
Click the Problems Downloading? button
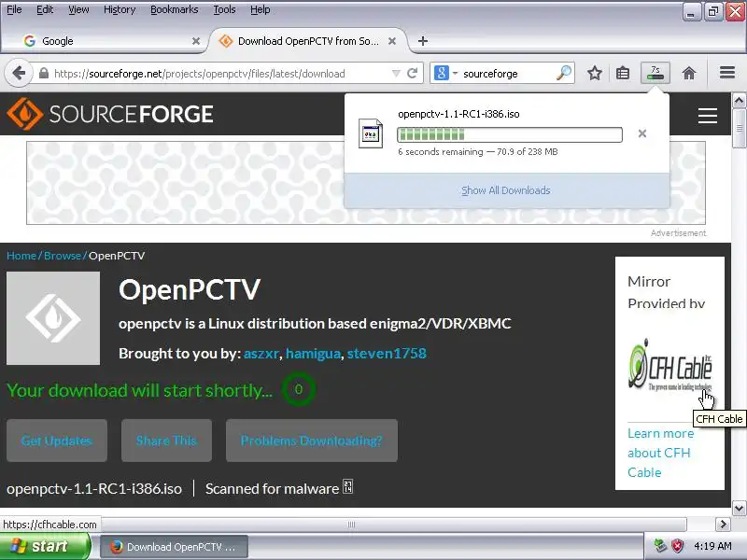coord(312,441)
